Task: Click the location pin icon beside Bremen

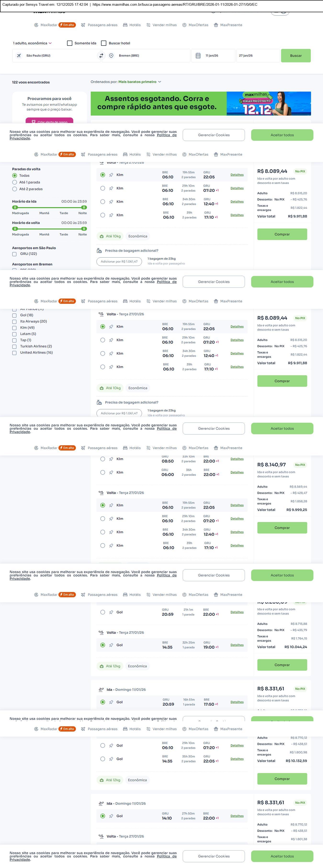Action: (111, 56)
